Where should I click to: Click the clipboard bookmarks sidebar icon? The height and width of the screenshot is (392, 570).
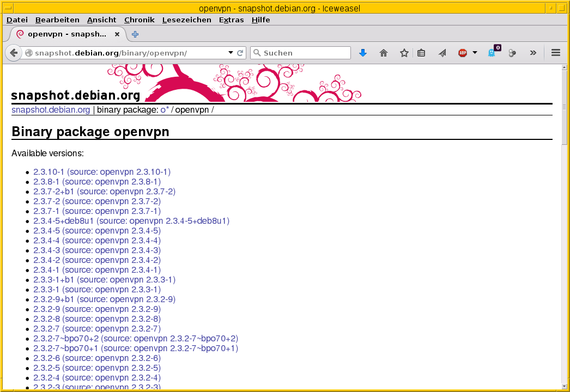coord(421,53)
